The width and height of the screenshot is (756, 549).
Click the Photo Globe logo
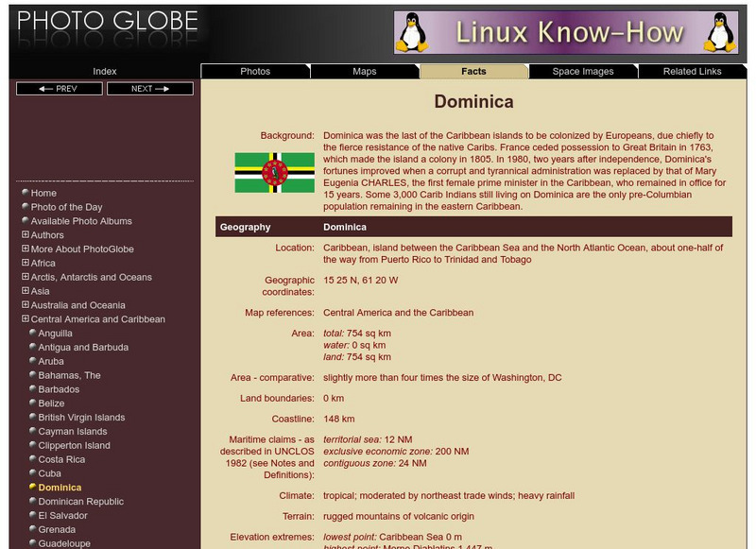(x=108, y=23)
